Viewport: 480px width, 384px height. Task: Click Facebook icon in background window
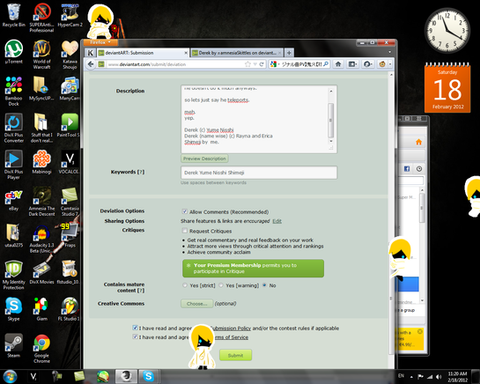click(x=407, y=169)
